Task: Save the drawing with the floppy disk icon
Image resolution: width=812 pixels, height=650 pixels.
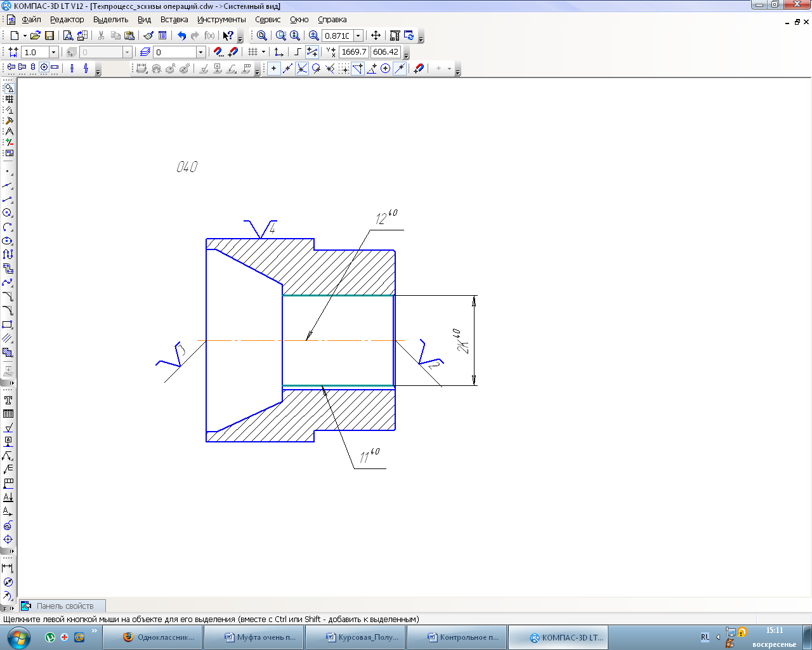Action: click(49, 36)
